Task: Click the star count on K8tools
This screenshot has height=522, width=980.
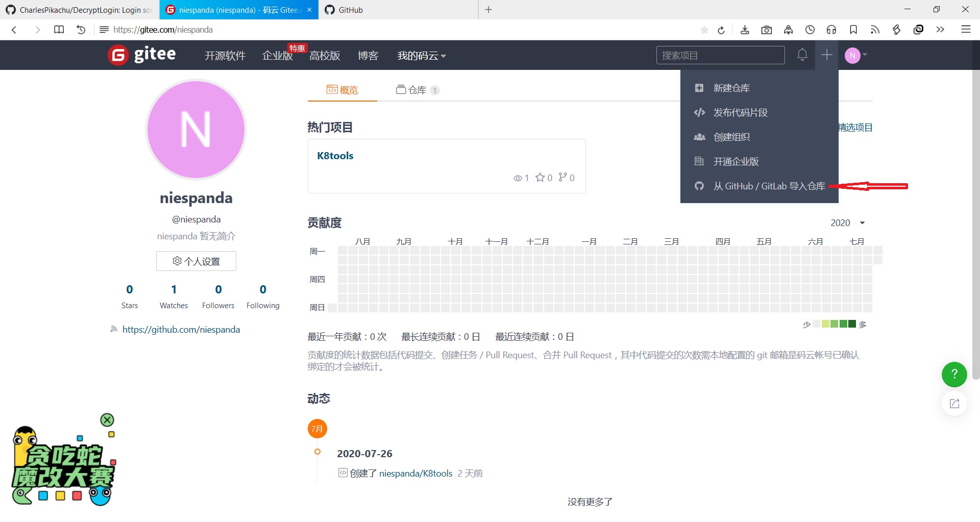Action: (544, 178)
